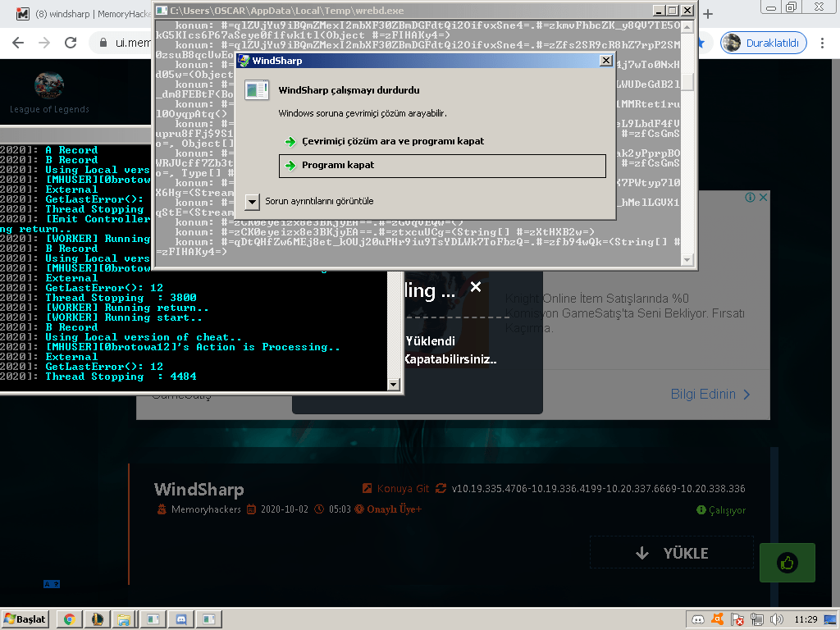Click Programı kapat in WindSharp dialog
The image size is (840, 630).
coord(442,166)
